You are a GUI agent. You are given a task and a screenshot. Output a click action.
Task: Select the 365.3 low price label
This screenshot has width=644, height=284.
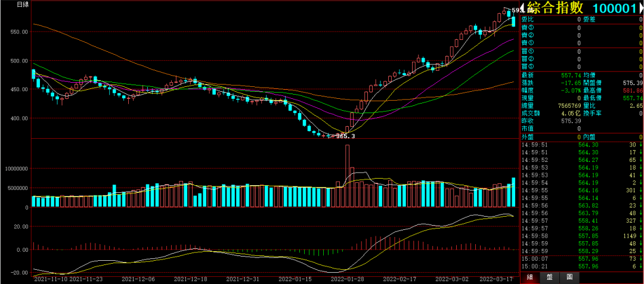[x=345, y=136]
